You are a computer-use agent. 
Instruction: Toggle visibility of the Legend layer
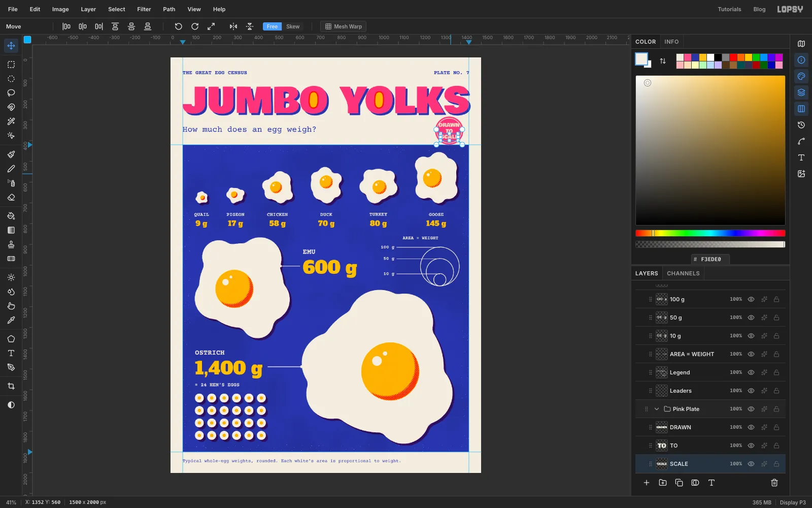point(751,372)
